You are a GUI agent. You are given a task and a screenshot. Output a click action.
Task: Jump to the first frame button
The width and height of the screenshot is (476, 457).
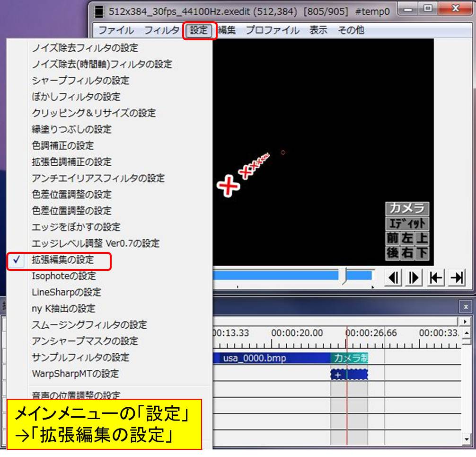point(436,278)
